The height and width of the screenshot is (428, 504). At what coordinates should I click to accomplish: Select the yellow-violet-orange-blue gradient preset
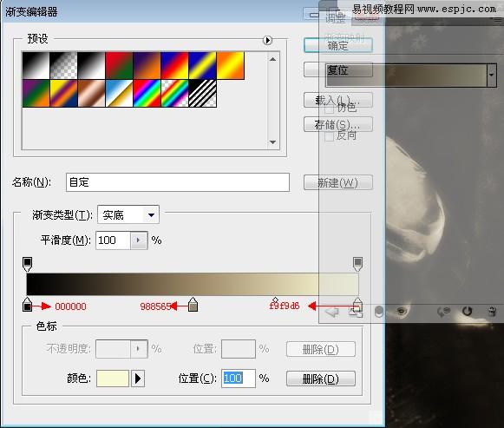click(x=63, y=93)
